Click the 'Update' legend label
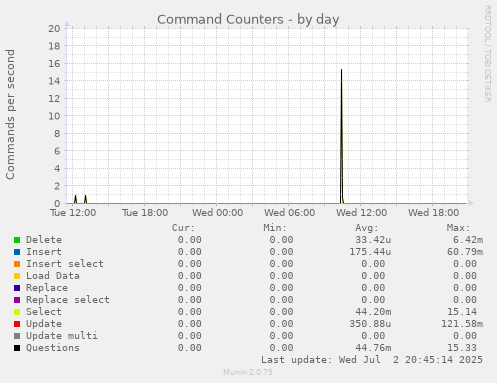Viewport: 497px width, 383px height. (44, 324)
